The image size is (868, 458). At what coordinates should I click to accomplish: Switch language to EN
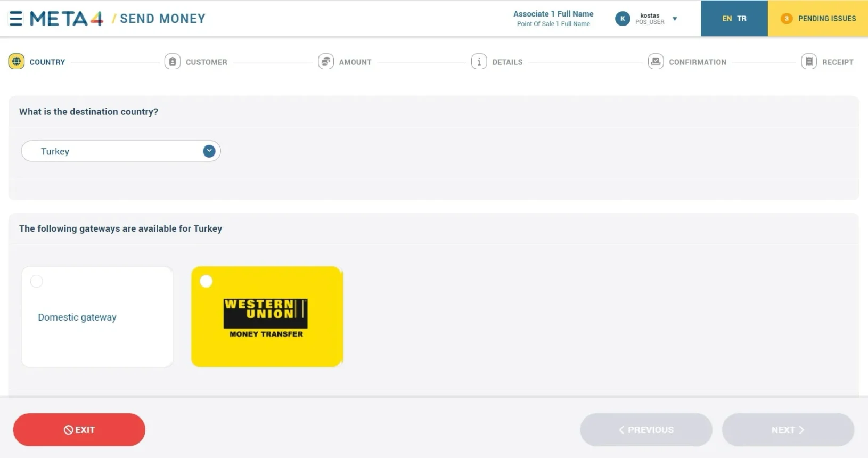727,19
